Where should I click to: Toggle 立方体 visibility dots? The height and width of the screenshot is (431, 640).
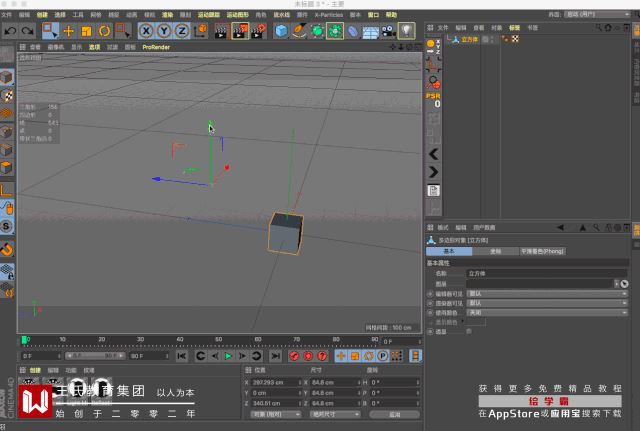coord(493,40)
